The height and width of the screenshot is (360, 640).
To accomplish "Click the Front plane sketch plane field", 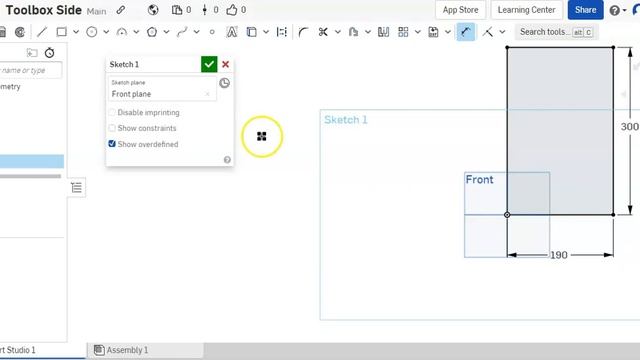I will tap(162, 89).
